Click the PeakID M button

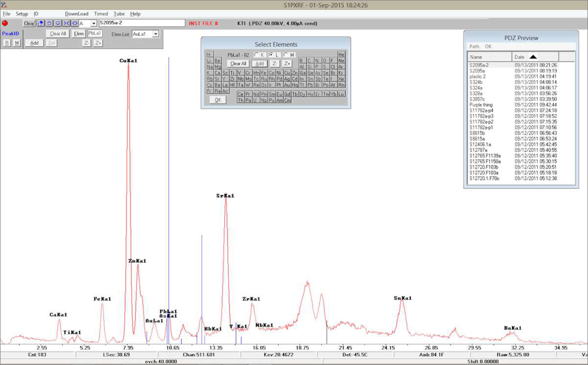[17, 43]
